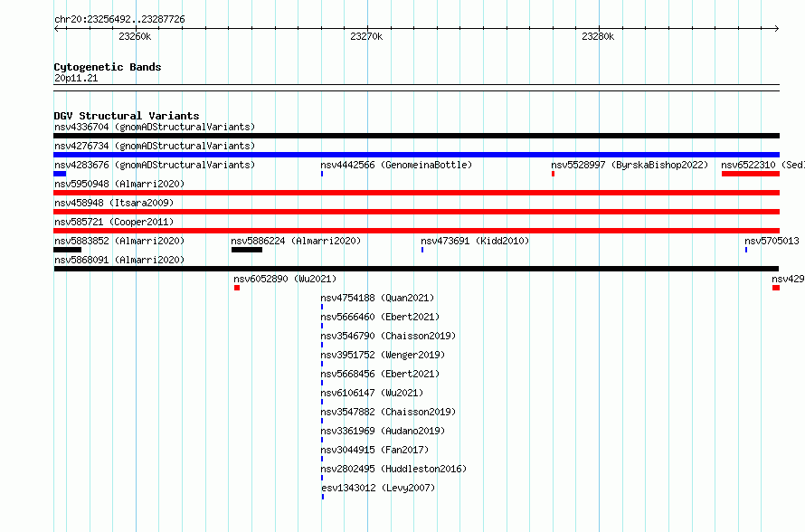The height and width of the screenshot is (532, 805).
Task: Click red marker under partially visible nsv429
Action: tap(776, 288)
